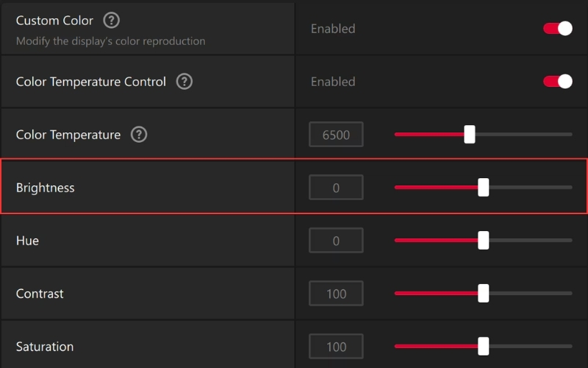This screenshot has height=368, width=588.
Task: Select the Saturation row label
Action: pos(45,347)
